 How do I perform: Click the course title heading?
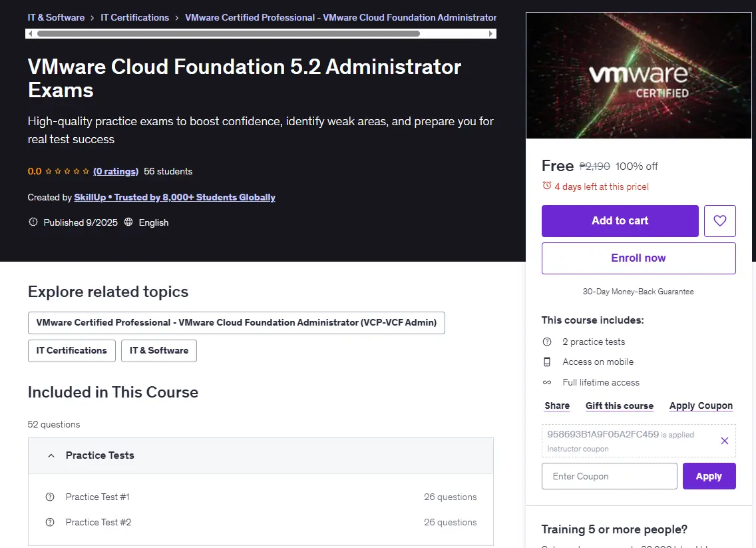coord(244,78)
